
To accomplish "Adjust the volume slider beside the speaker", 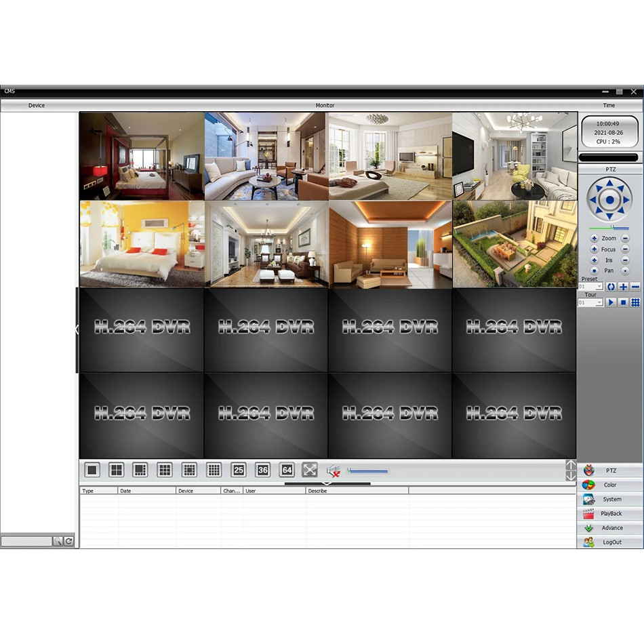I will pos(368,471).
